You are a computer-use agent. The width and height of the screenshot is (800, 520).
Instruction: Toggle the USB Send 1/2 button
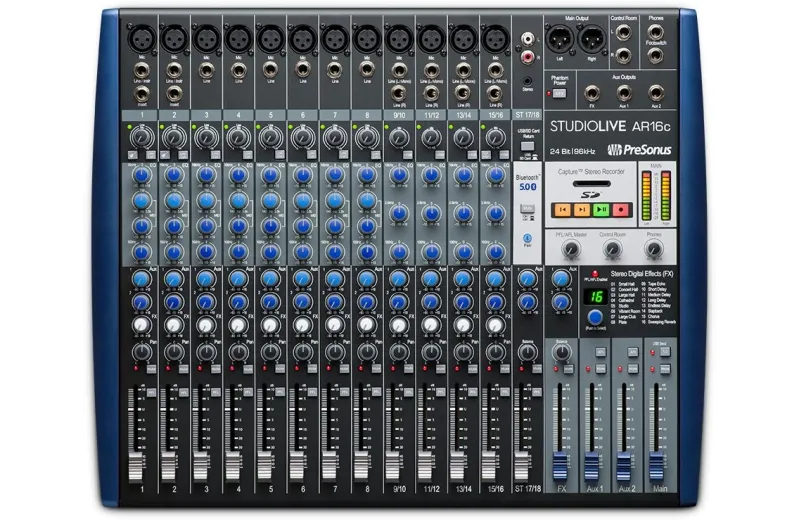665,352
